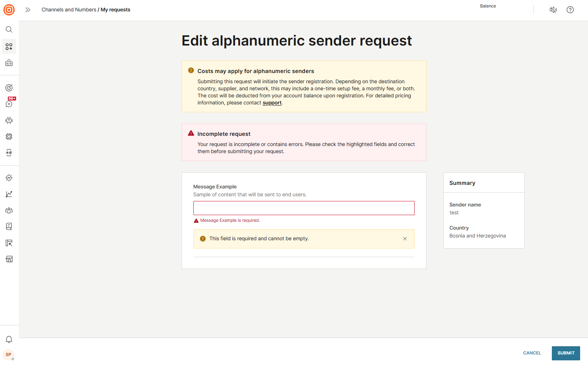Open the chatbot robot icon
This screenshot has height=369, width=588.
[x=9, y=121]
